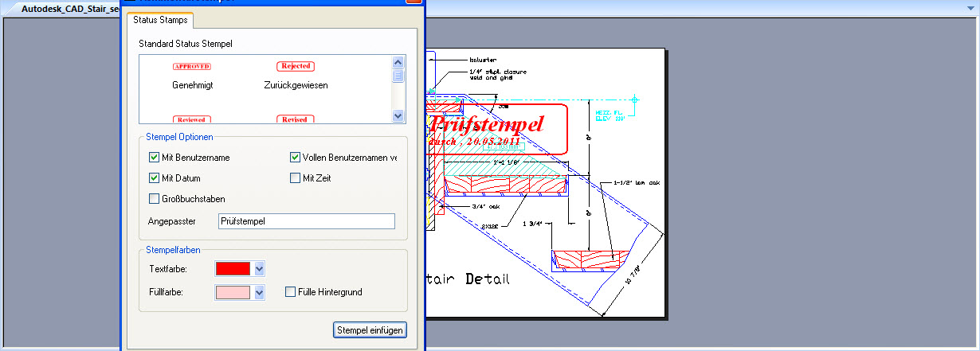Click the Angepasster text field
Screen dimensions: 980x351
[x=307, y=221]
